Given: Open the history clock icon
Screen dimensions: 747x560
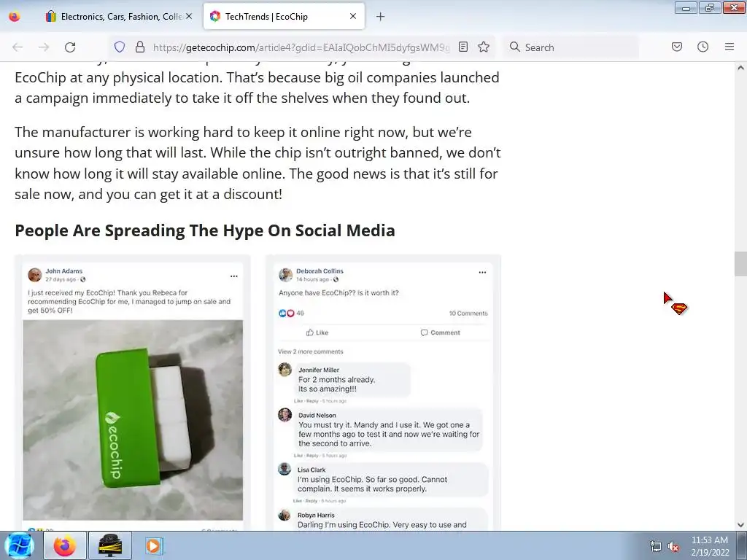Looking at the screenshot, I should (x=703, y=47).
